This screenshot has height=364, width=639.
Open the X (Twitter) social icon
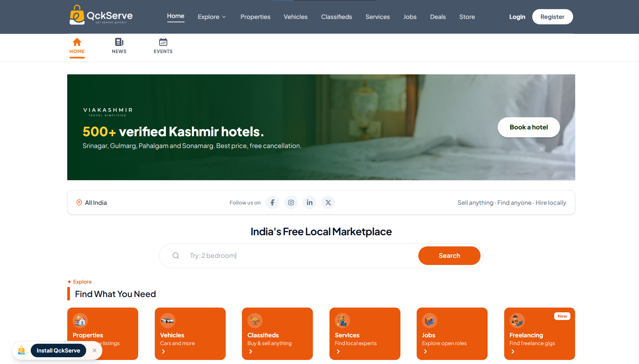pyautogui.click(x=328, y=202)
